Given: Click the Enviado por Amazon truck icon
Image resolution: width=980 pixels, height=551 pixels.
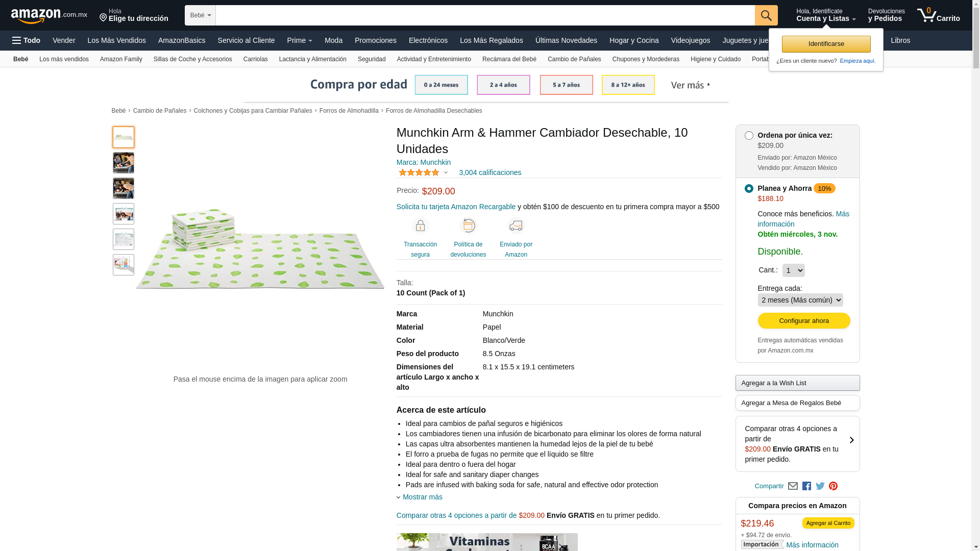Looking at the screenshot, I should click(516, 226).
